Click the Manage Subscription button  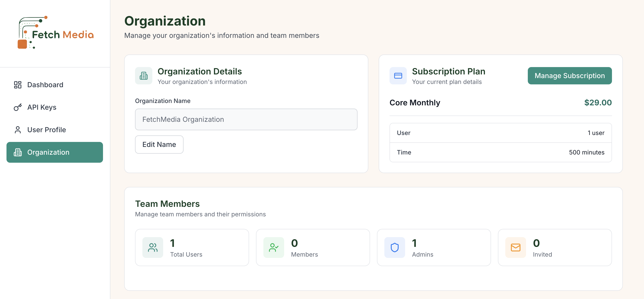point(570,76)
